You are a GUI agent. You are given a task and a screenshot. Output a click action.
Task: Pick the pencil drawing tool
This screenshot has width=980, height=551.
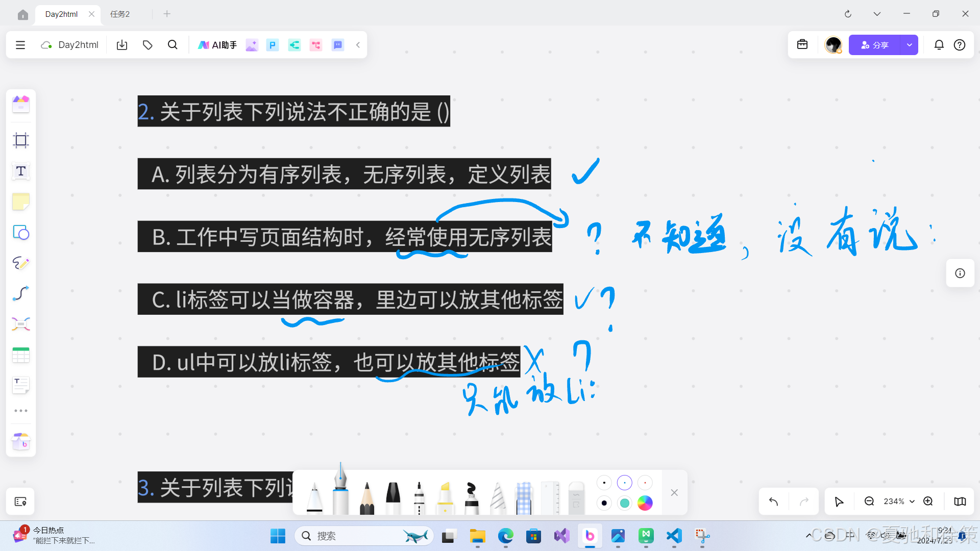20,263
